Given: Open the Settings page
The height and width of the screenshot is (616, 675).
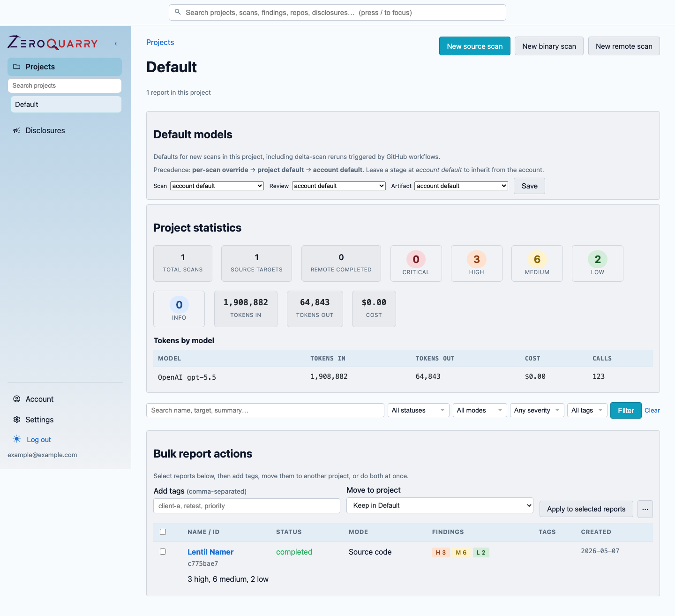Looking at the screenshot, I should tap(65, 420).
